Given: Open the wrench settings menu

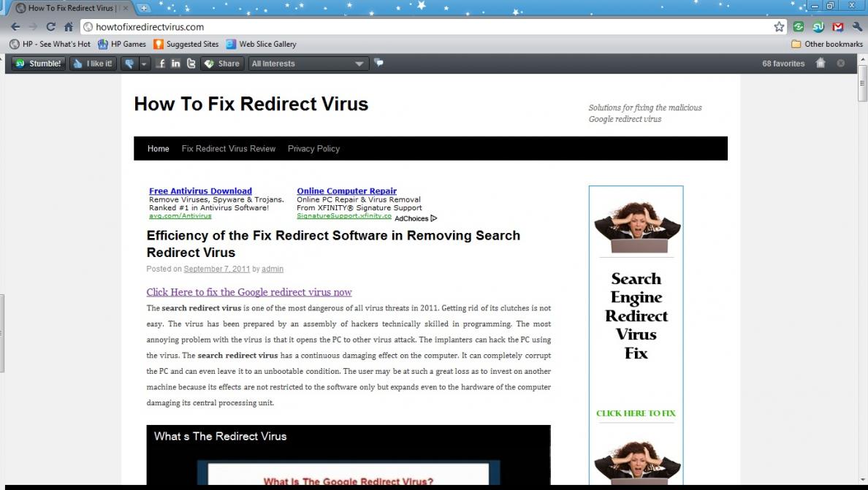Looking at the screenshot, I should click(857, 26).
